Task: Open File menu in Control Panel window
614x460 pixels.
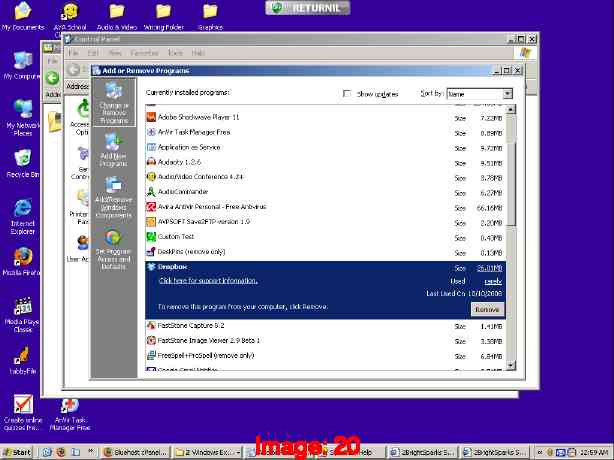Action: [73, 52]
